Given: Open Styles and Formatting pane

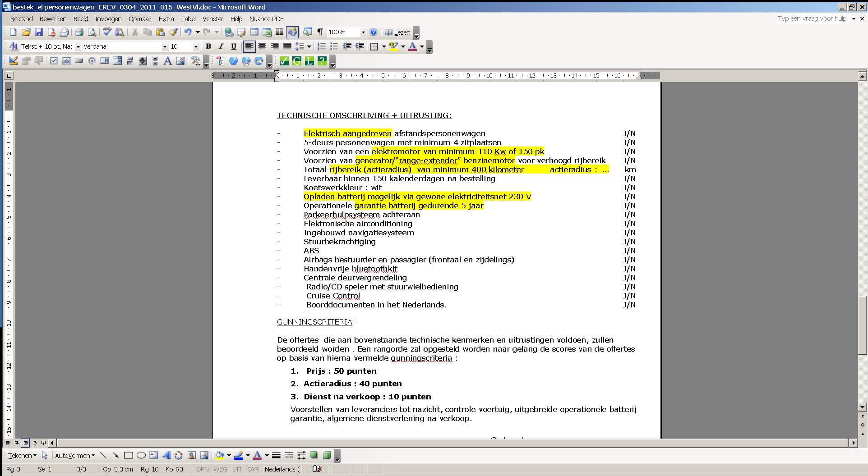Looking at the screenshot, I should [14, 46].
